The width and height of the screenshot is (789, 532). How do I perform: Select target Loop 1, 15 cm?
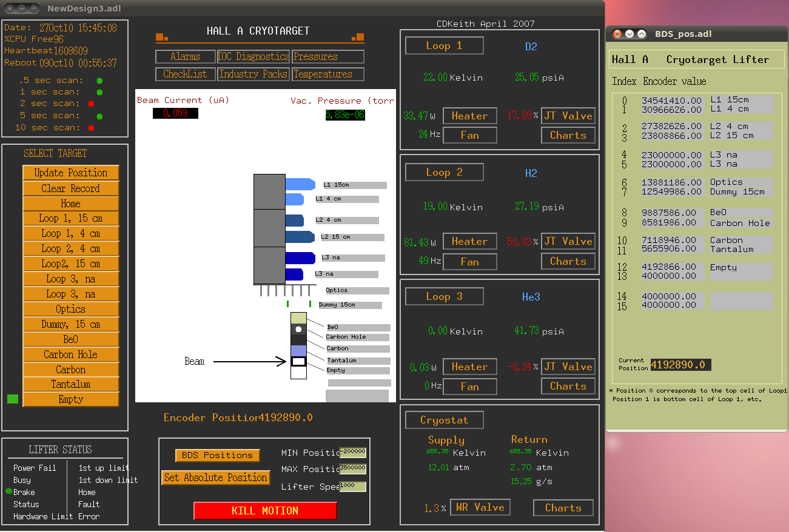[71, 218]
